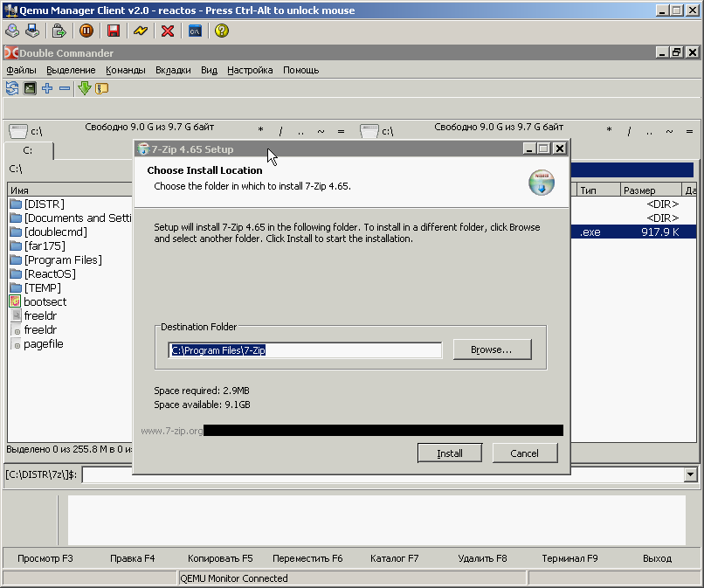Viewport: 704px width, 588px height.
Task: Click the blue plus select group icon
Action: tap(47, 88)
